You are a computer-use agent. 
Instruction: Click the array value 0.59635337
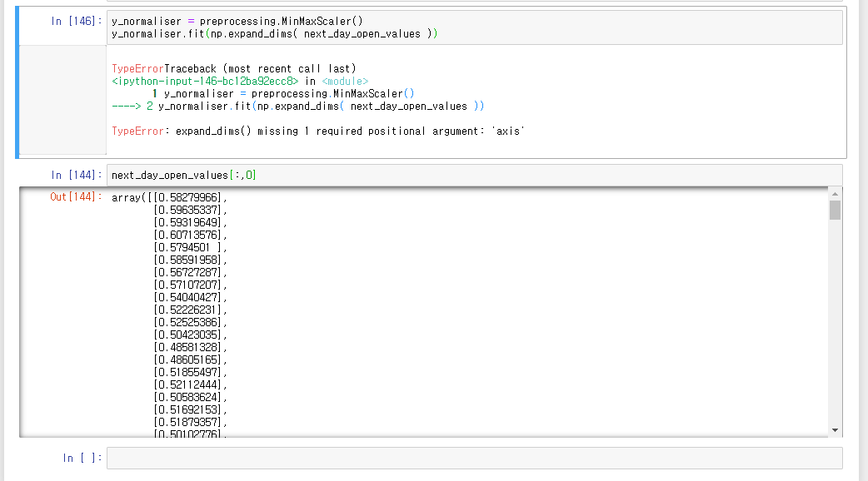(x=189, y=210)
